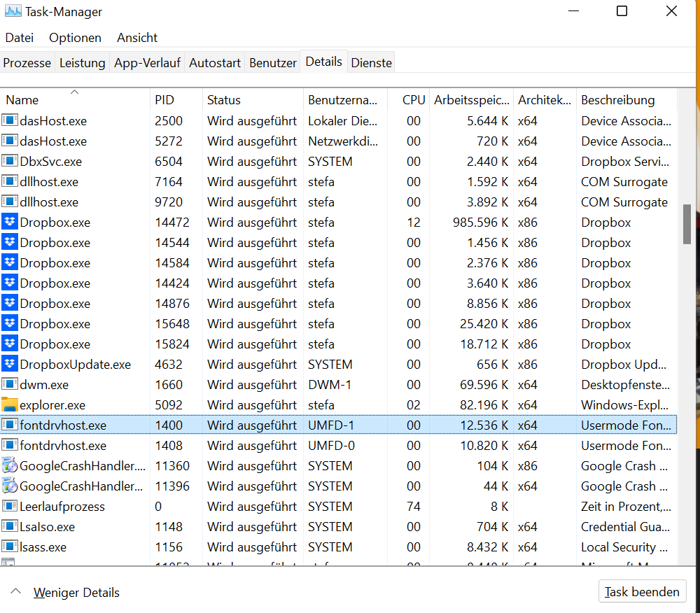Select the dwm.exe process name
700x613 pixels.
point(43,384)
